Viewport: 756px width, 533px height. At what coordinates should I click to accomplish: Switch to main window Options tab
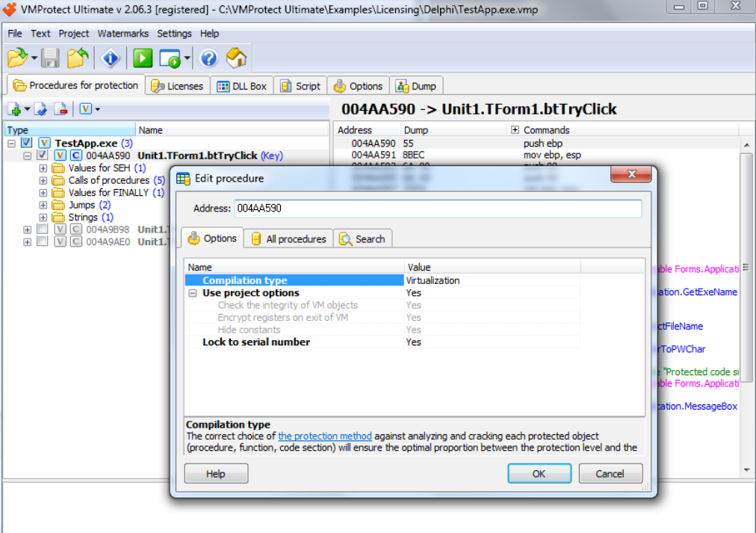click(x=359, y=86)
